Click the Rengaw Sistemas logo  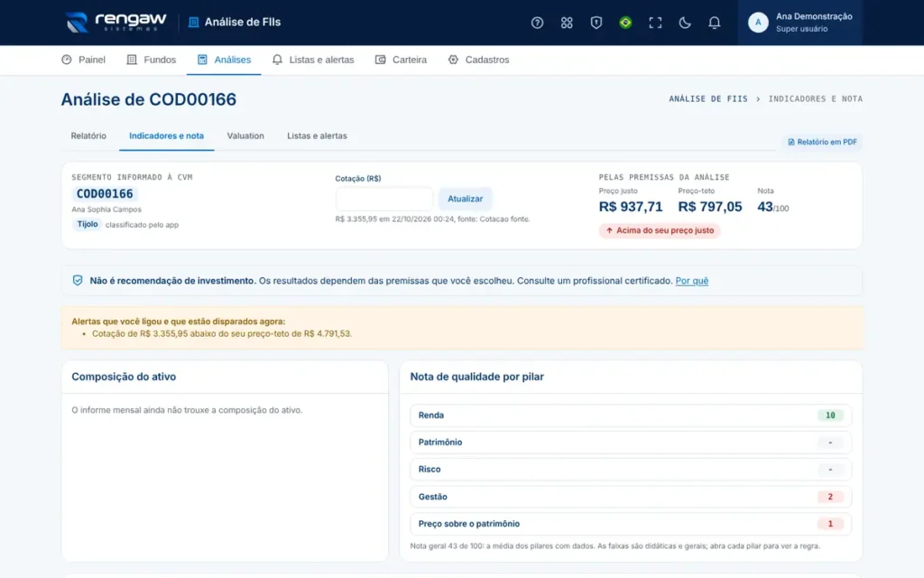click(116, 23)
